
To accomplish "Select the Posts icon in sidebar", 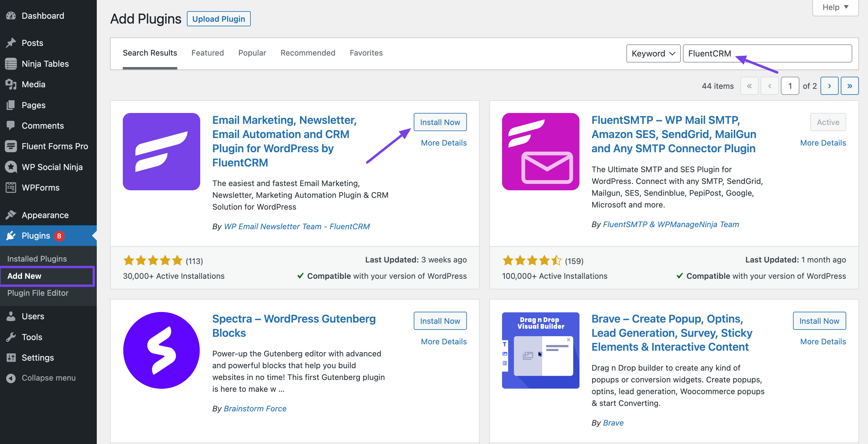I will point(11,43).
